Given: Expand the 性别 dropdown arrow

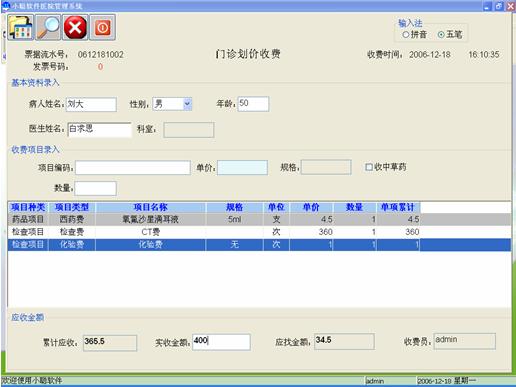Looking at the screenshot, I should tap(187, 104).
